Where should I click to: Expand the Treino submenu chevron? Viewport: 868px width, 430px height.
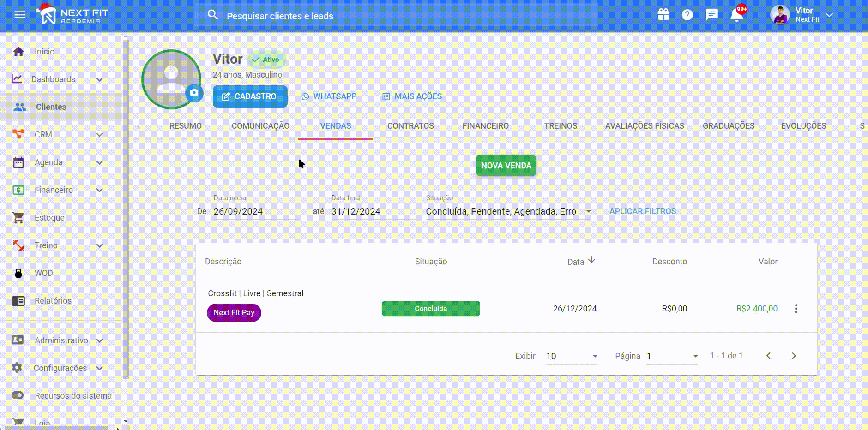tap(99, 245)
